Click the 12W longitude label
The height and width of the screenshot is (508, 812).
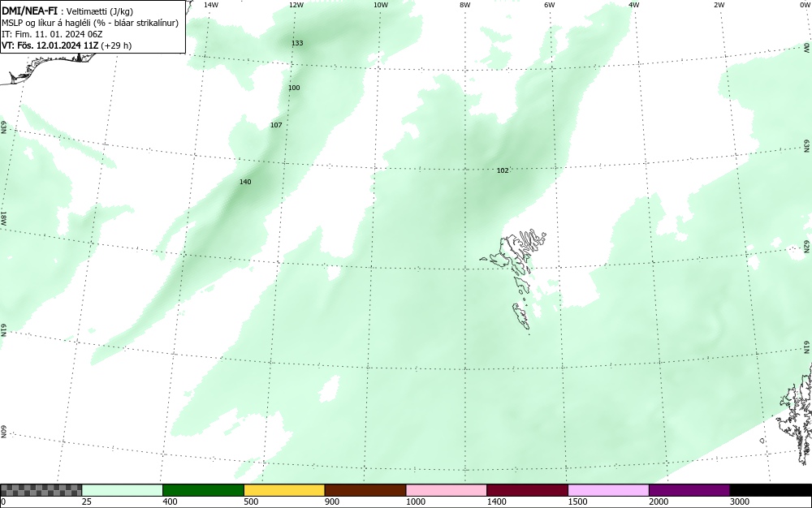(296, 5)
